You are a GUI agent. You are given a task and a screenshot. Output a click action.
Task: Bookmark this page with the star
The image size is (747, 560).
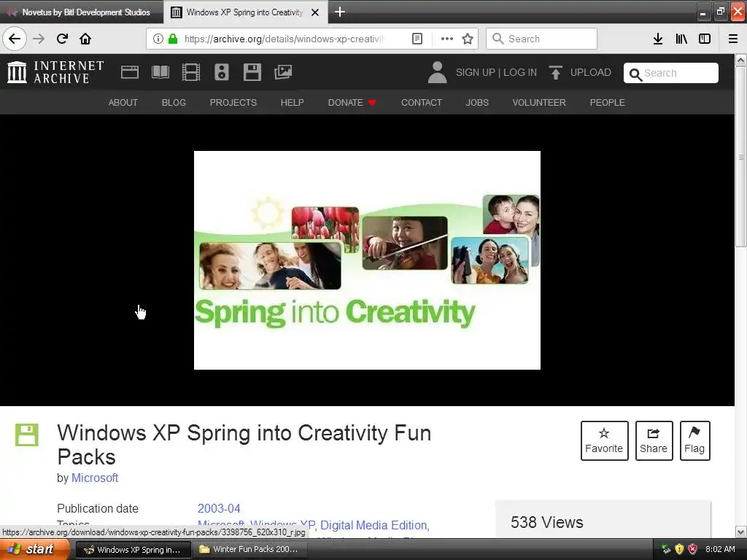click(x=468, y=39)
